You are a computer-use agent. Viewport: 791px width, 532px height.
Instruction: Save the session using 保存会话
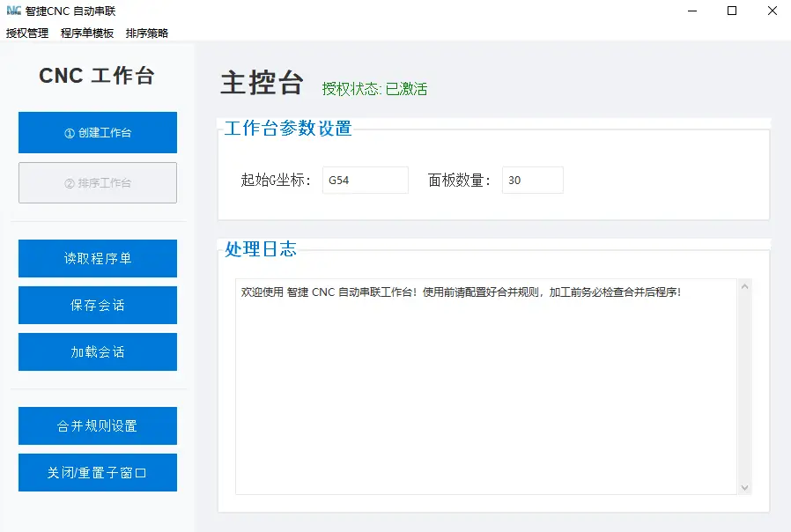97,305
